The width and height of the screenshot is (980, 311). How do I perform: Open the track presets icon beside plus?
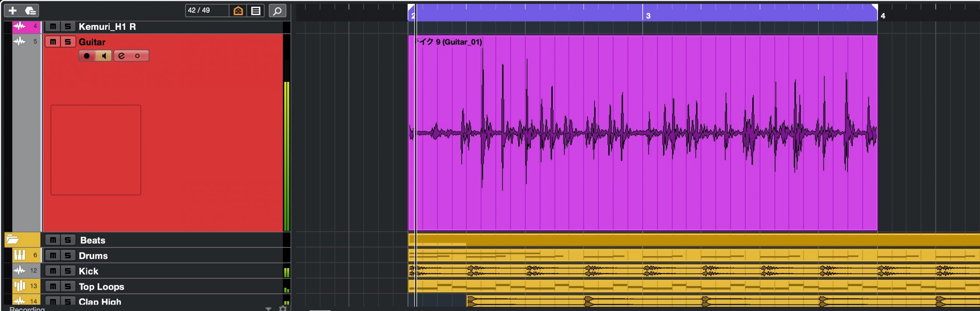coord(31,11)
